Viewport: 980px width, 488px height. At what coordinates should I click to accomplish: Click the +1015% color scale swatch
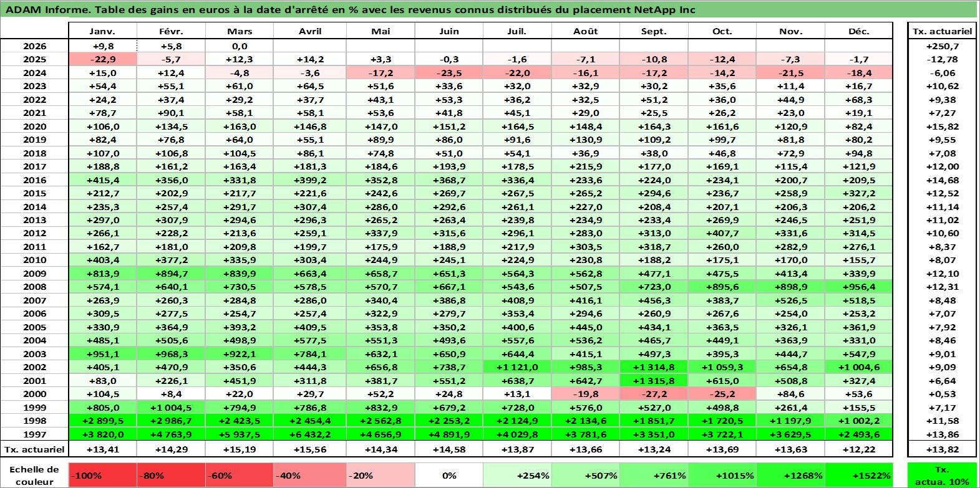click(722, 475)
